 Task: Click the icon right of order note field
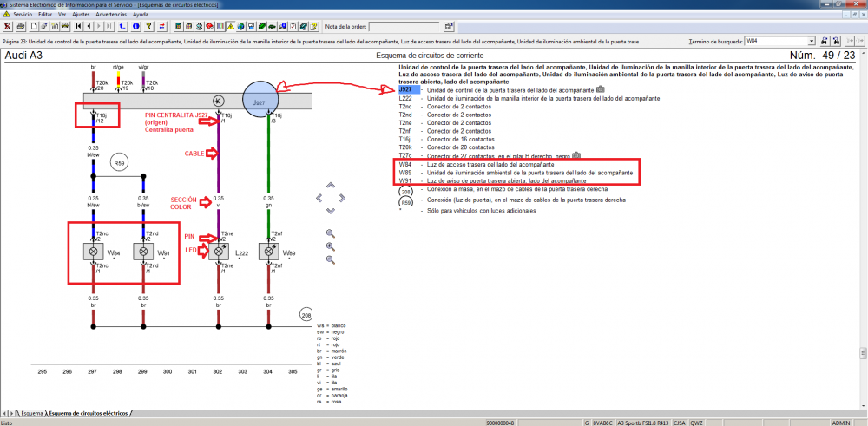click(x=449, y=26)
